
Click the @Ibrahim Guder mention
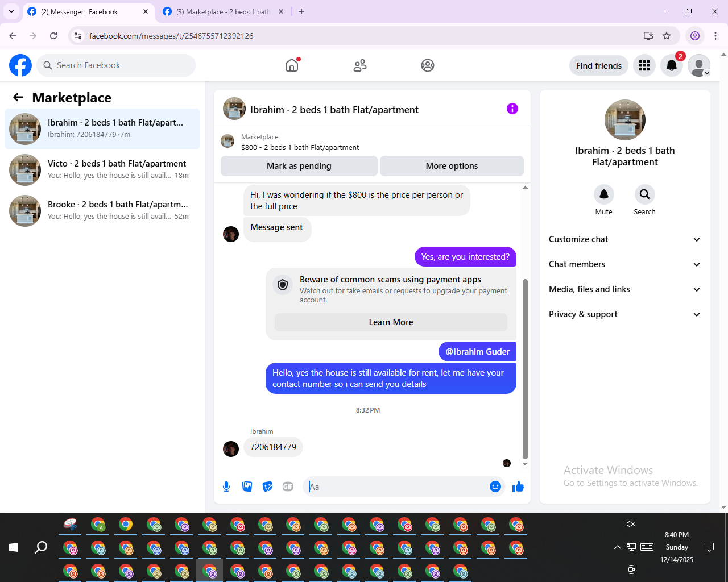pyautogui.click(x=477, y=352)
